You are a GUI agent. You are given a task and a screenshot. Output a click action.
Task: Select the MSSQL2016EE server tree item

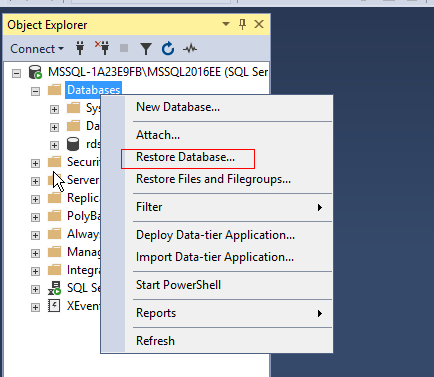click(158, 72)
